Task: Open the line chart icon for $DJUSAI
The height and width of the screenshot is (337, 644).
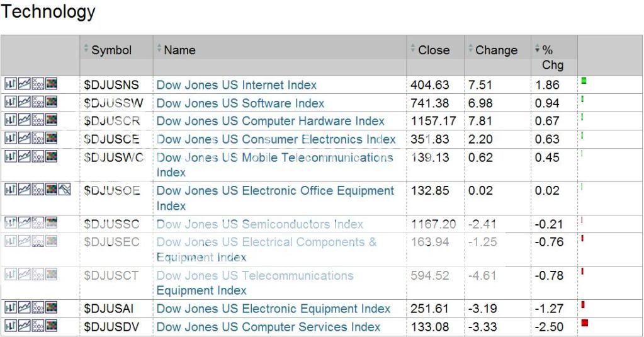Action: click(x=24, y=307)
